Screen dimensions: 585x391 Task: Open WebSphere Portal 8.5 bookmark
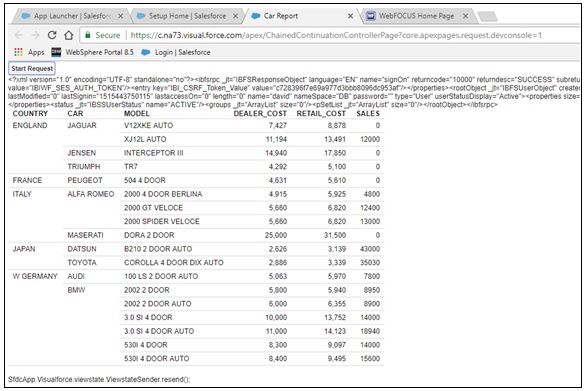click(x=93, y=52)
